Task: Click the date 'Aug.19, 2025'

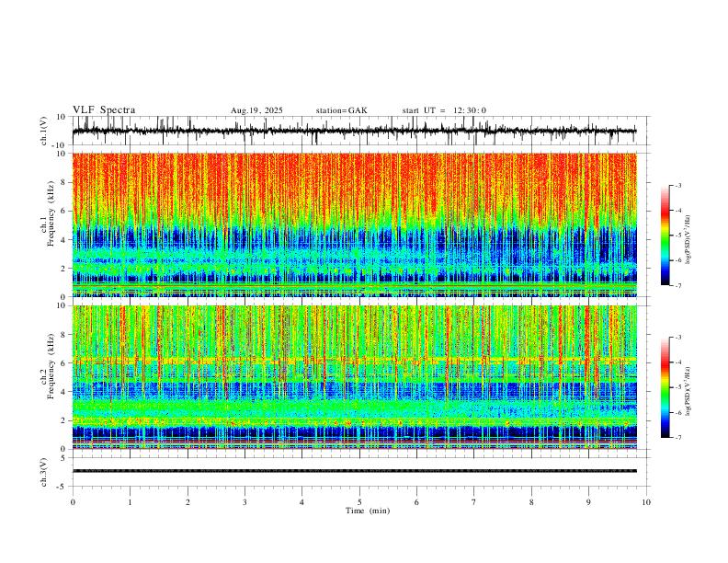Action: tap(256, 110)
